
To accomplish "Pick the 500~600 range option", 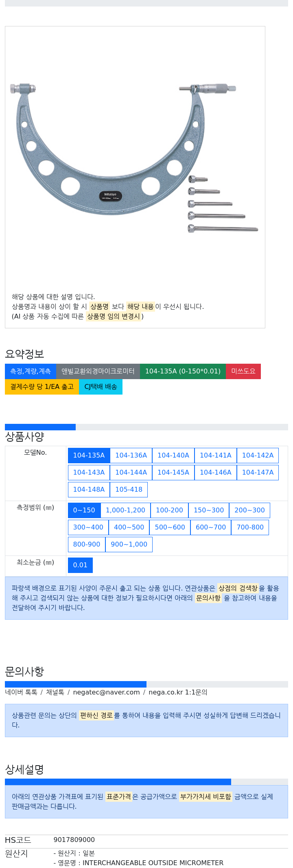I will (x=170, y=527).
